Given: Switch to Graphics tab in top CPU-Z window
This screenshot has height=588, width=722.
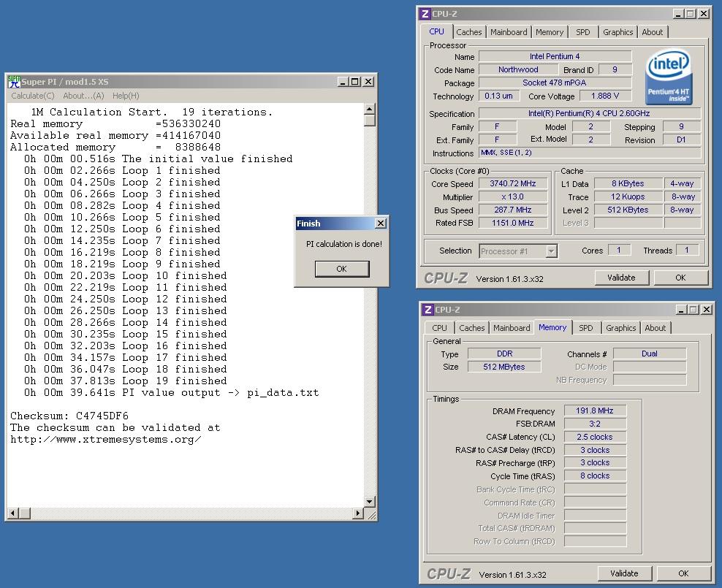Looking at the screenshot, I should tap(618, 32).
